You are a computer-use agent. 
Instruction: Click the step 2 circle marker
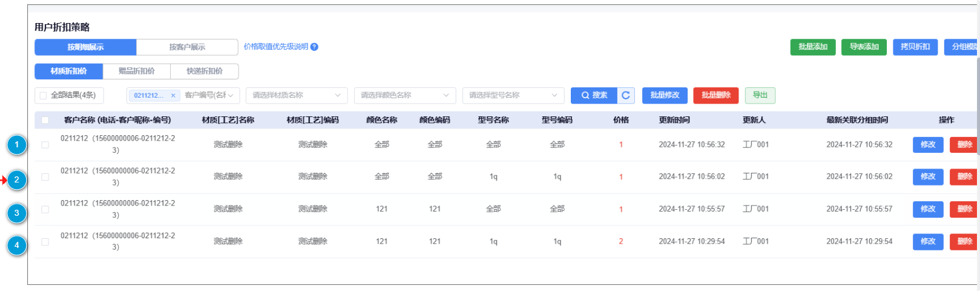pyautogui.click(x=17, y=179)
